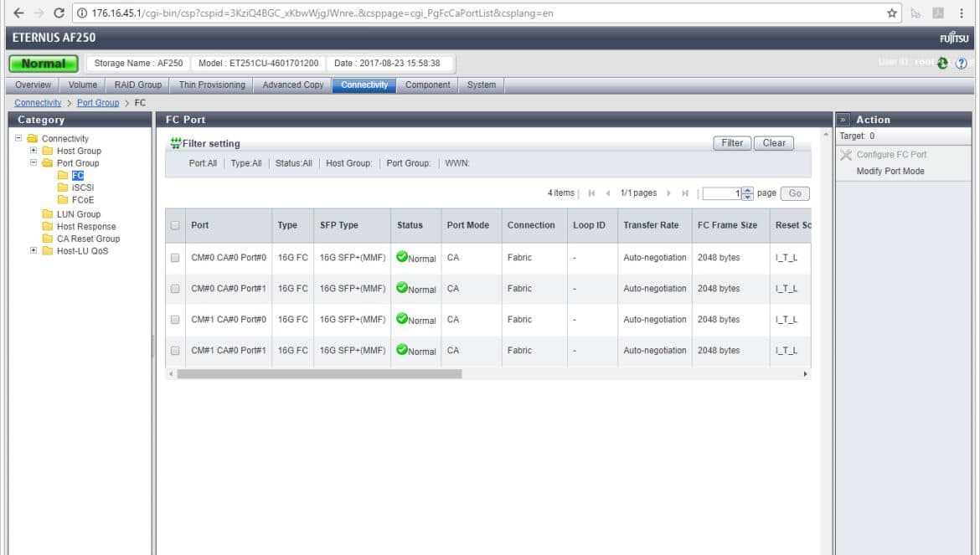Viewport: 980px width, 555px height.
Task: Bookmark this page with the star icon
Action: (892, 13)
